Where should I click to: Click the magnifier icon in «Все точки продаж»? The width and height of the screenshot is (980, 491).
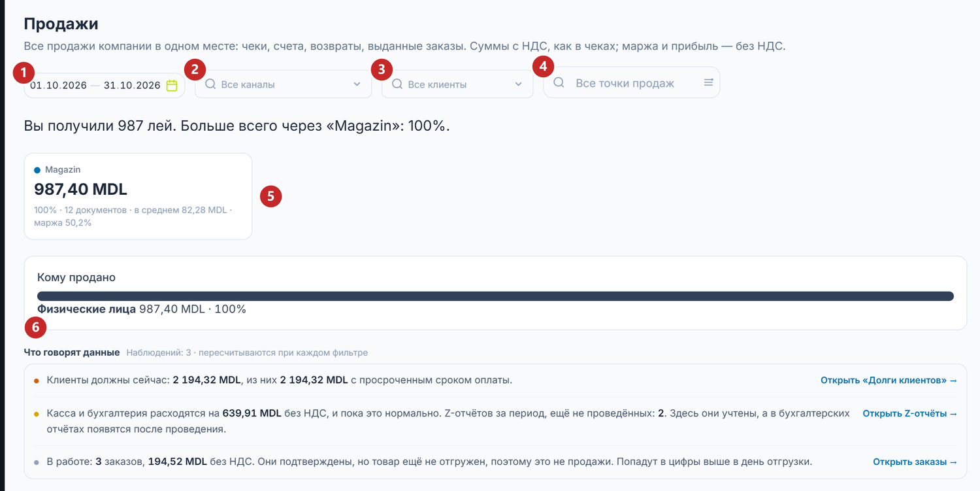pos(559,82)
